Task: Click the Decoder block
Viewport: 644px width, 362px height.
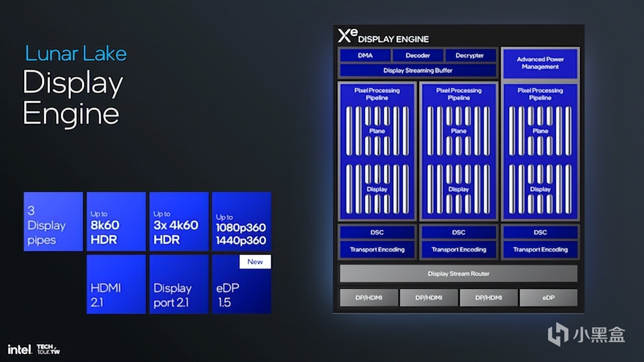Action: (418, 56)
